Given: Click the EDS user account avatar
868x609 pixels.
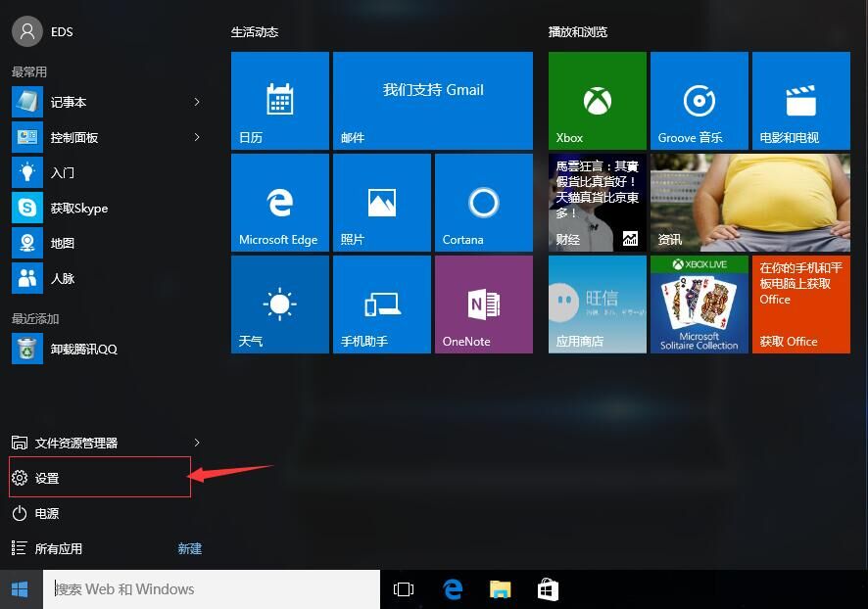Looking at the screenshot, I should [27, 31].
